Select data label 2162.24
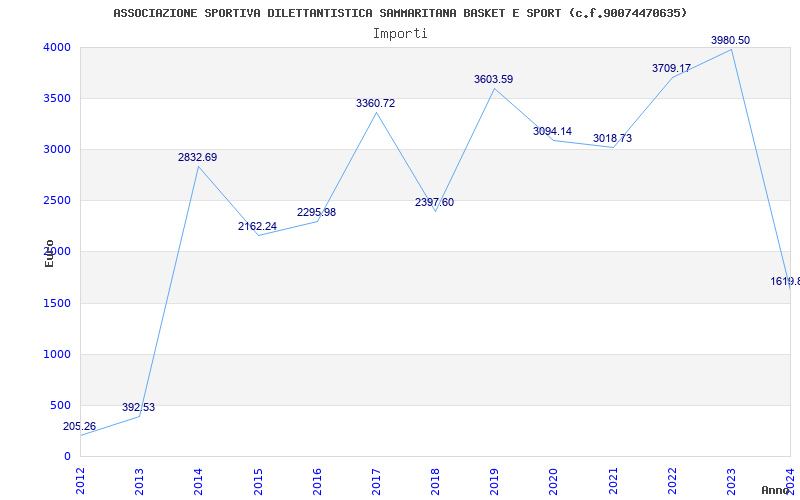The width and height of the screenshot is (800, 500). click(x=257, y=226)
